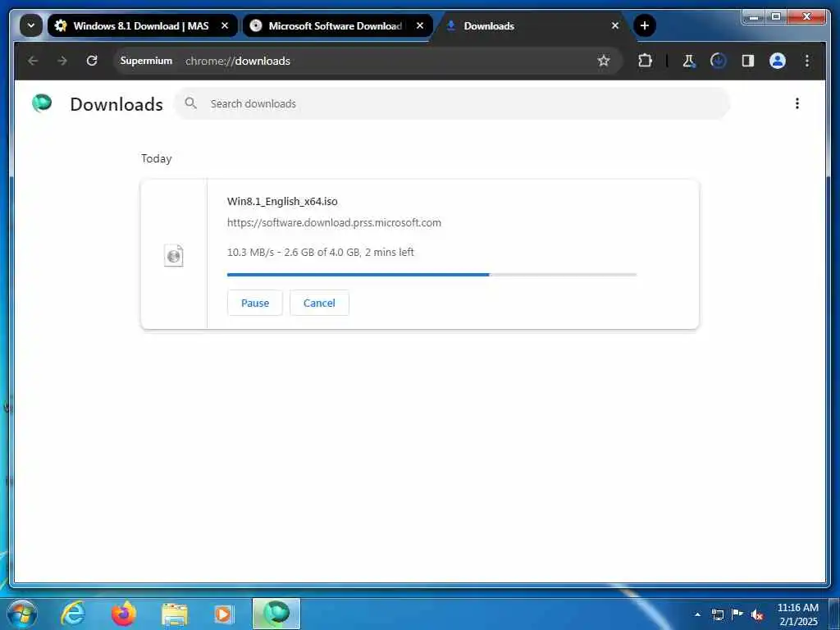Go back using the back arrow
The width and height of the screenshot is (840, 630).
pyautogui.click(x=33, y=61)
